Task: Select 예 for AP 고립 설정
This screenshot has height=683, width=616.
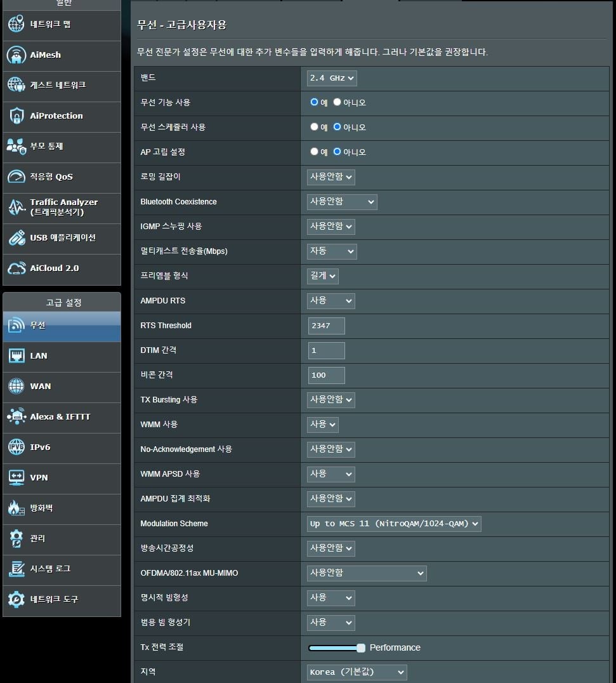Action: pos(314,152)
